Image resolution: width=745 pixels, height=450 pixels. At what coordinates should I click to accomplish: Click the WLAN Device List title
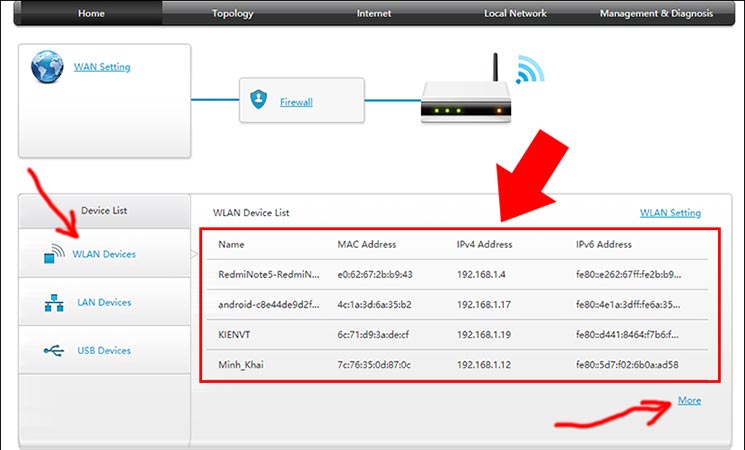pyautogui.click(x=251, y=213)
